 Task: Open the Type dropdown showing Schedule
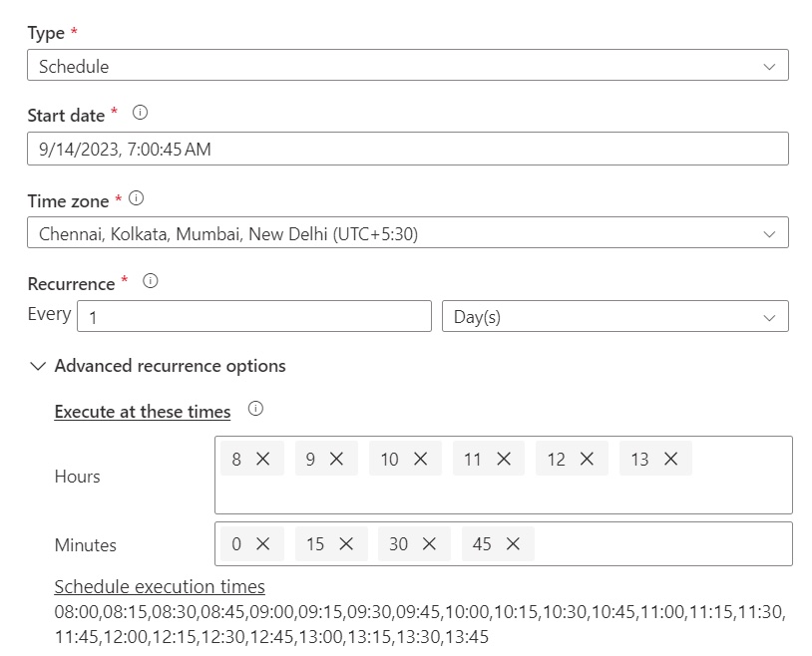click(x=407, y=67)
